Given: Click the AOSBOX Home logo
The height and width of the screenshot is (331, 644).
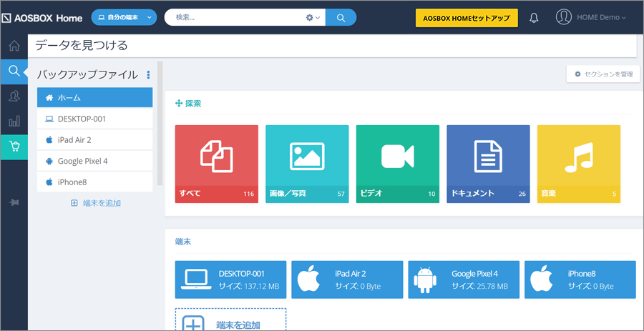Looking at the screenshot, I should tap(42, 18).
